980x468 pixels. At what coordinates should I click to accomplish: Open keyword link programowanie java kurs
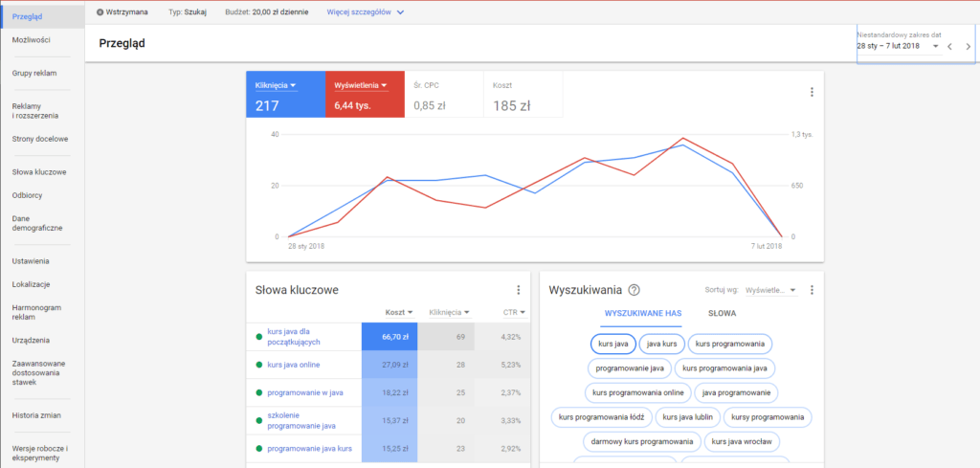point(309,449)
